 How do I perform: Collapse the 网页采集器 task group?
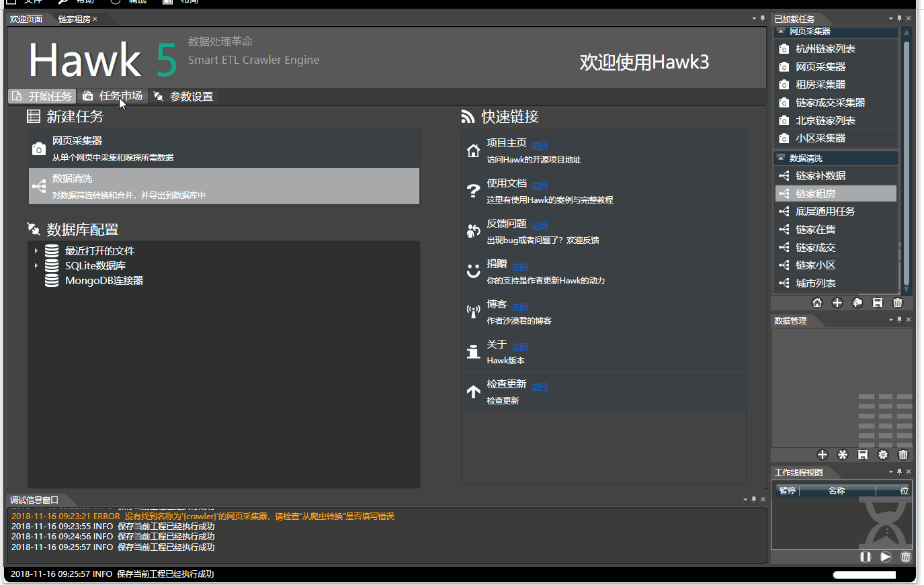click(781, 32)
